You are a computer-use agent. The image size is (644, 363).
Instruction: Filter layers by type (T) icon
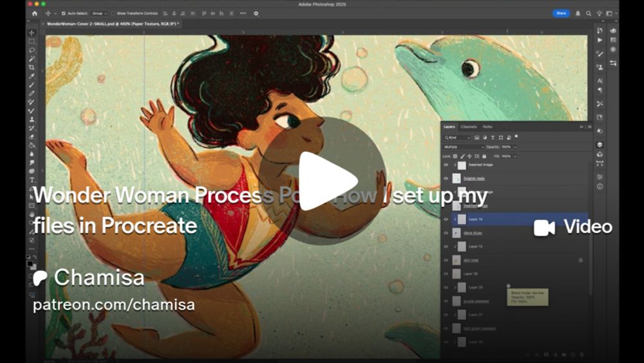pyautogui.click(x=493, y=138)
